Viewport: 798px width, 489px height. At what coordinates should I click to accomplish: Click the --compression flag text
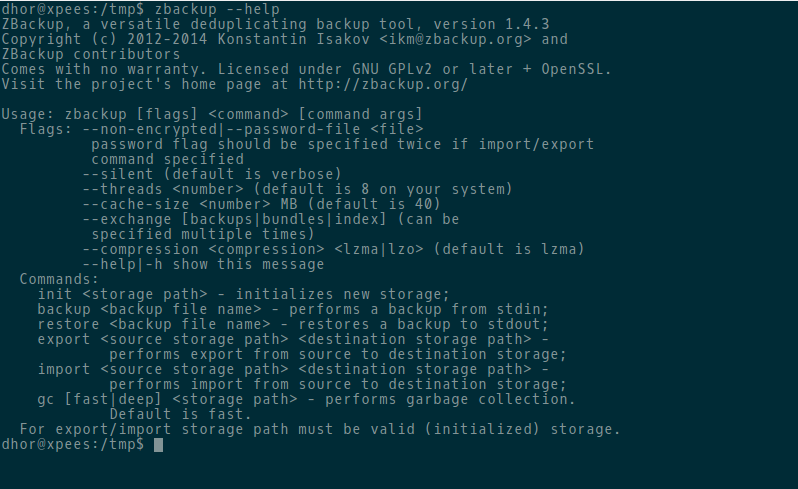click(140, 249)
